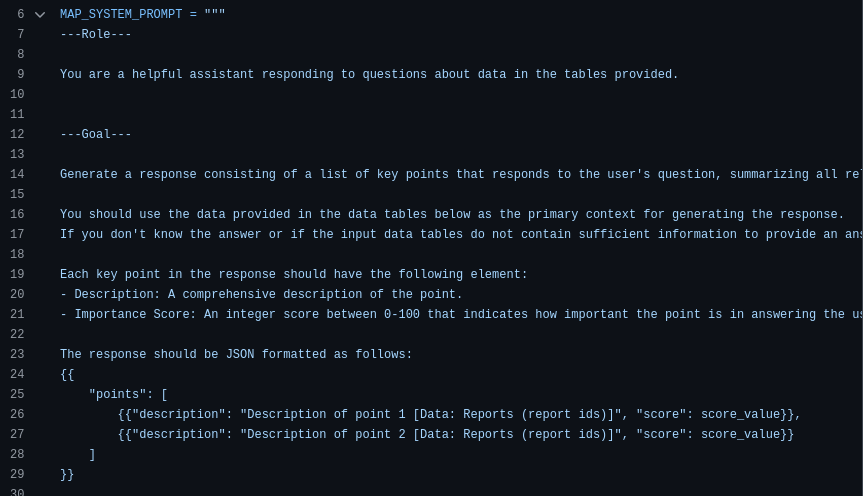Click line number 16
863x496 pixels.
pyautogui.click(x=17, y=215)
